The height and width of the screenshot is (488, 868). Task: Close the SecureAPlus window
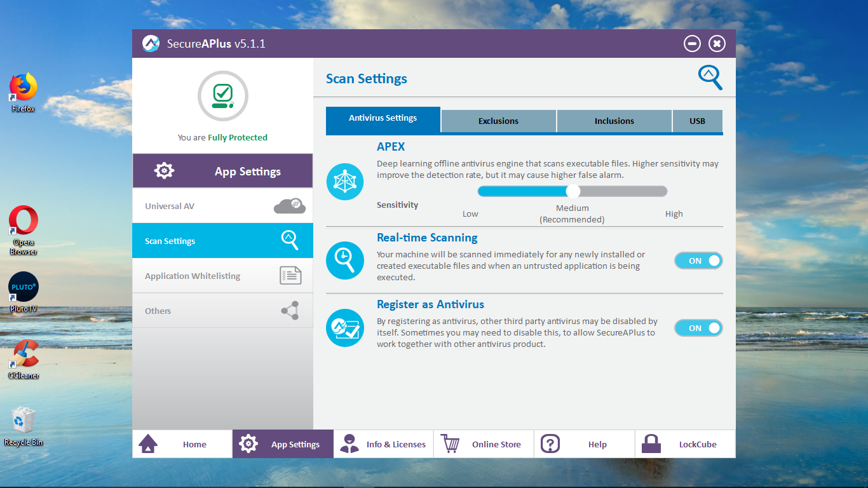click(x=717, y=43)
